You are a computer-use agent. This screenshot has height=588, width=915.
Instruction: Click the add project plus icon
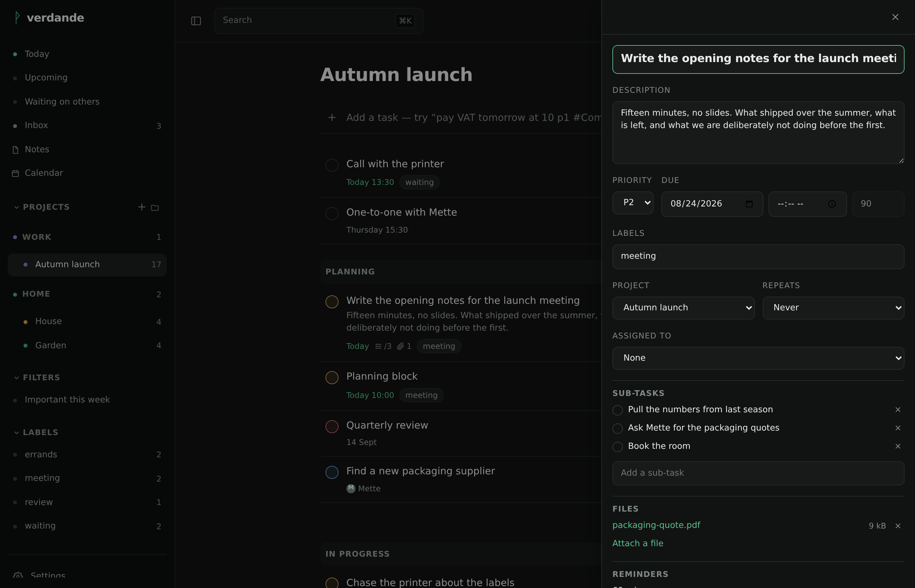[142, 207]
